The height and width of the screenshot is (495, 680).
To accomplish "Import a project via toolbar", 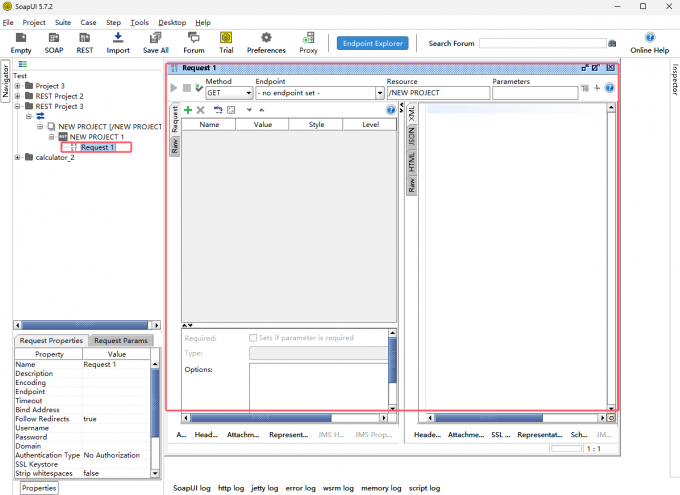I will 118,43.
